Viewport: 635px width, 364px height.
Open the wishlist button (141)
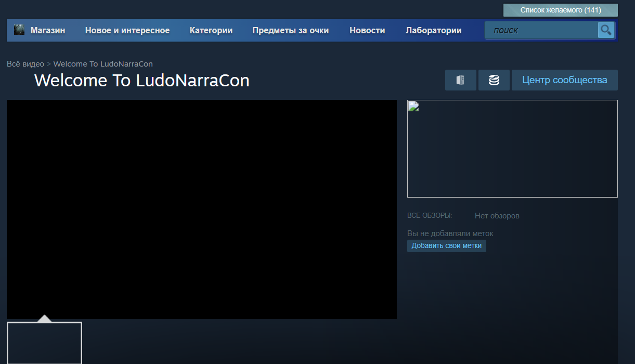click(x=560, y=10)
